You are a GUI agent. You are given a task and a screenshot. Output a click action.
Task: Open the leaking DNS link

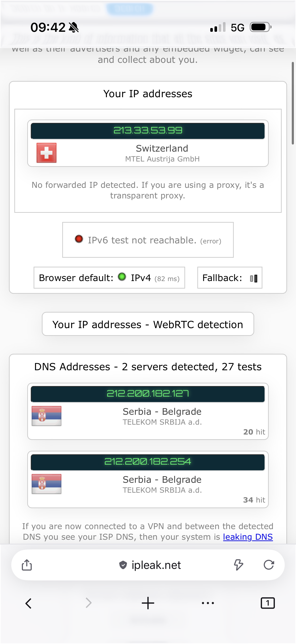pos(248,537)
